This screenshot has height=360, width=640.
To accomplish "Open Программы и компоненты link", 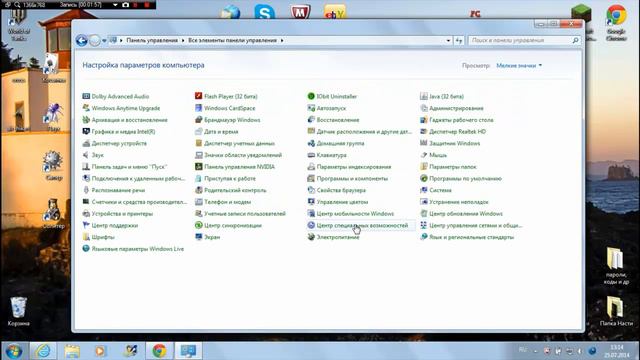I will 352,179.
